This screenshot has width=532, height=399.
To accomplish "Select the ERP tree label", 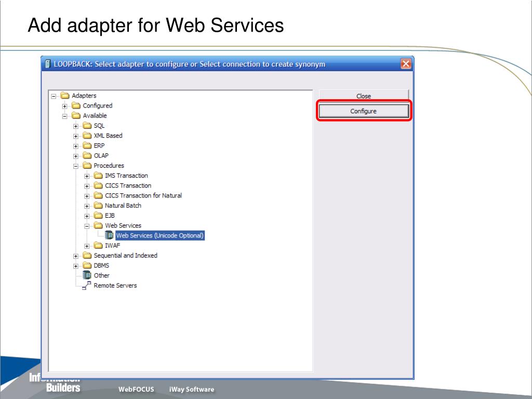I will point(99,145).
